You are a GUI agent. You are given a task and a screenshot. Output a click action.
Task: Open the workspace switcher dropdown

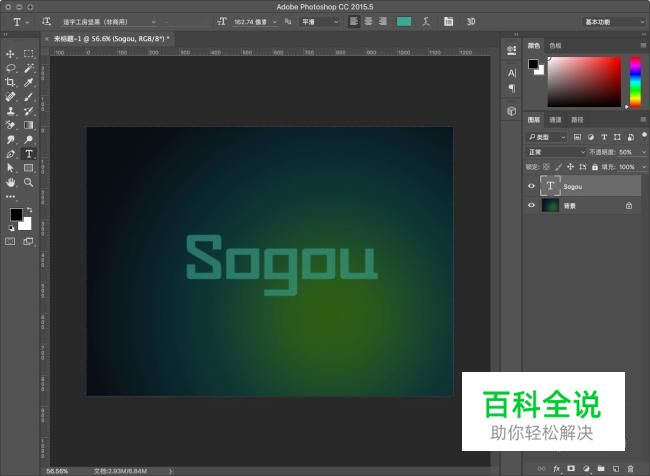(614, 22)
